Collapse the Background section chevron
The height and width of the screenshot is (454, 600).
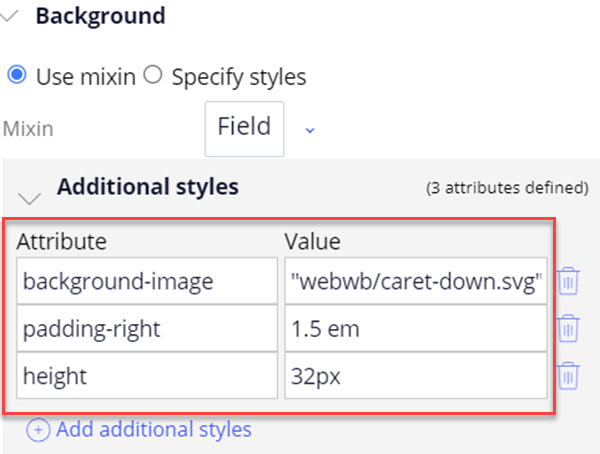pyautogui.click(x=9, y=16)
